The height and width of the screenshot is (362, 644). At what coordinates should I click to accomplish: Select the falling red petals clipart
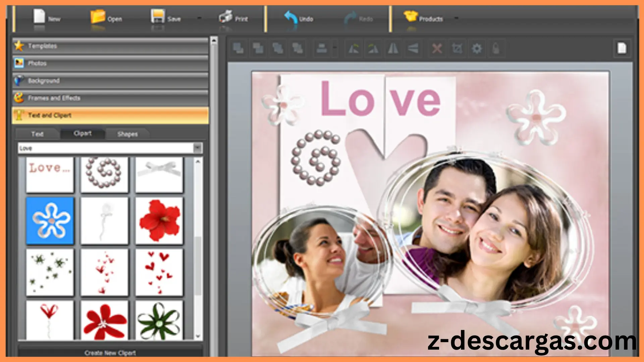tap(104, 272)
